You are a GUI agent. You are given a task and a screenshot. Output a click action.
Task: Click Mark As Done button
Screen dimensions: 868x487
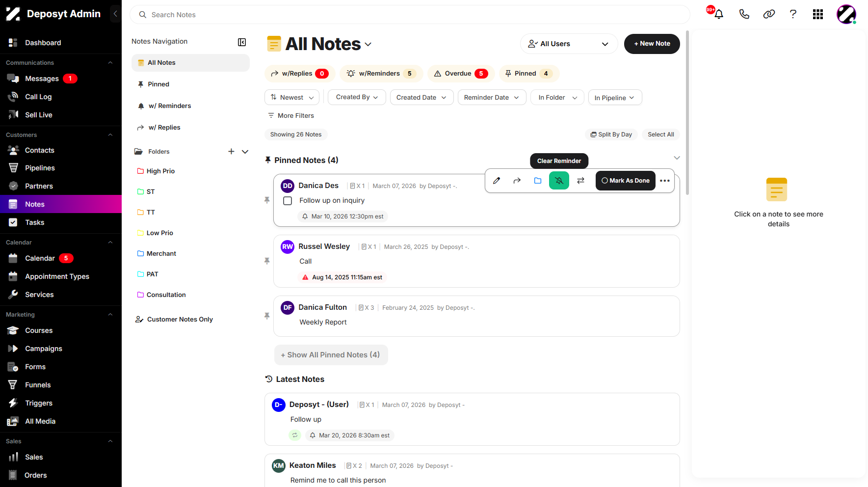625,181
